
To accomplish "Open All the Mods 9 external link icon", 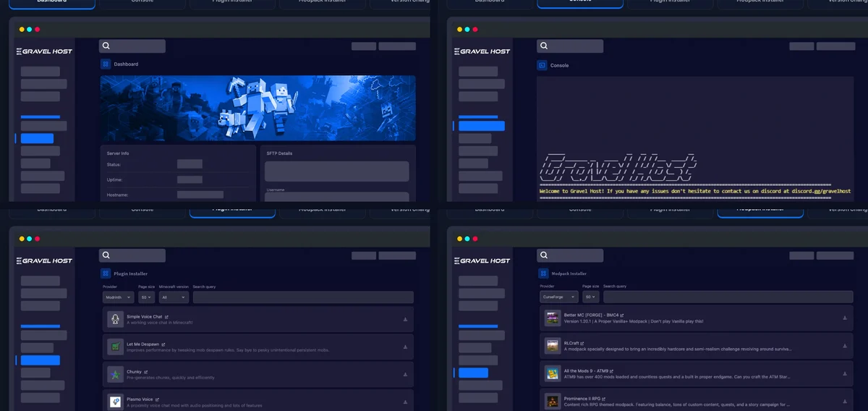I will (x=612, y=370).
